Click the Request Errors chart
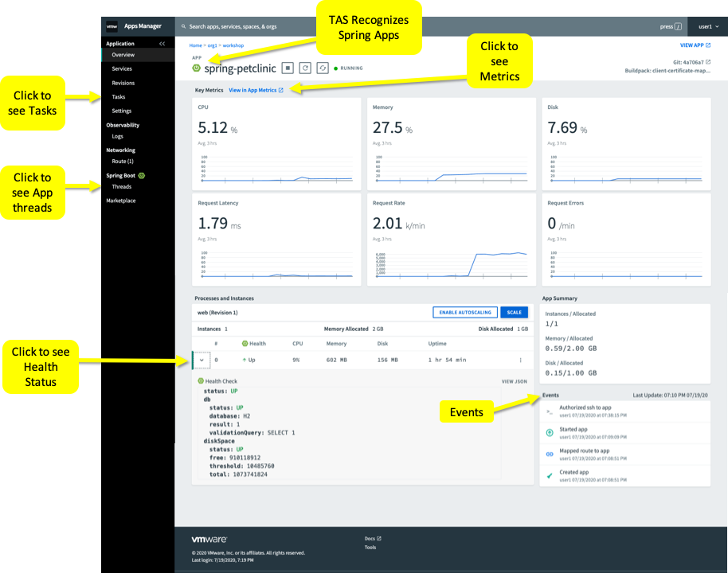This screenshot has width=728, height=573. (626, 265)
